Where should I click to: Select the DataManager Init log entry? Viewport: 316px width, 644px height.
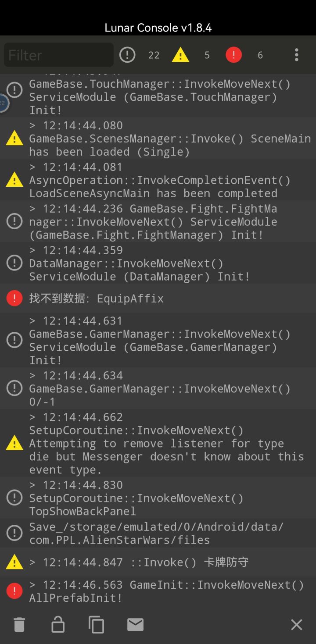pyautogui.click(x=158, y=263)
